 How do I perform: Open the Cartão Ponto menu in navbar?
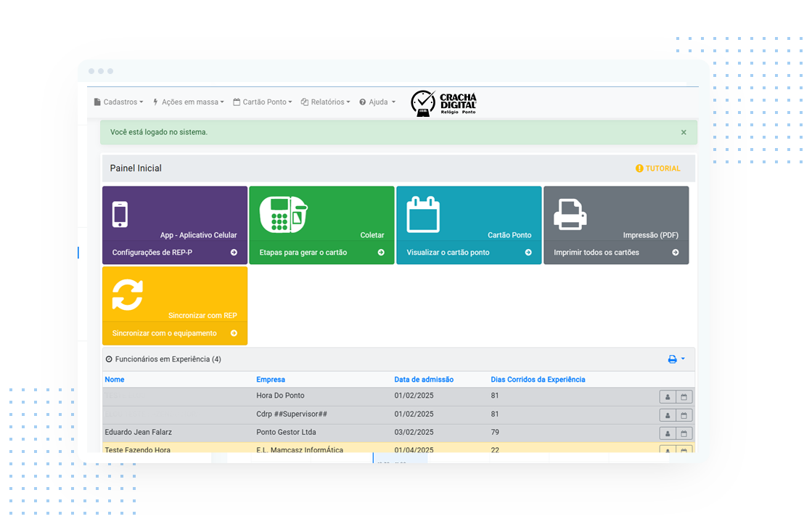pyautogui.click(x=263, y=102)
